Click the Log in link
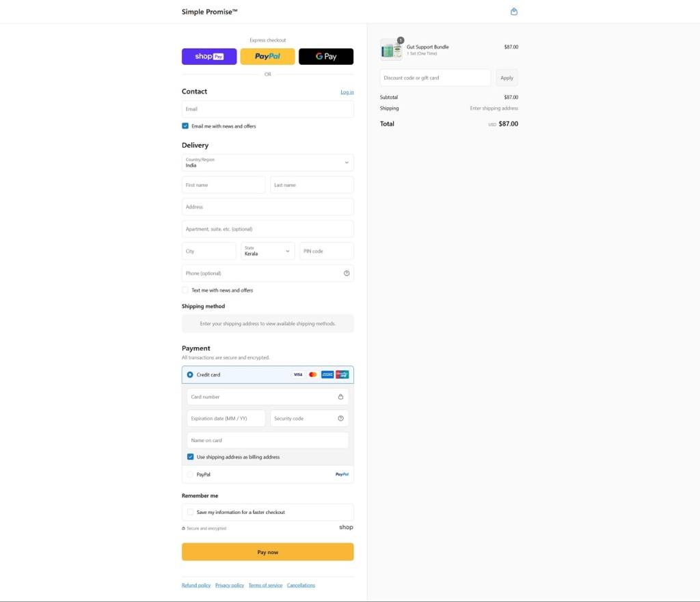700x602 pixels. [347, 92]
